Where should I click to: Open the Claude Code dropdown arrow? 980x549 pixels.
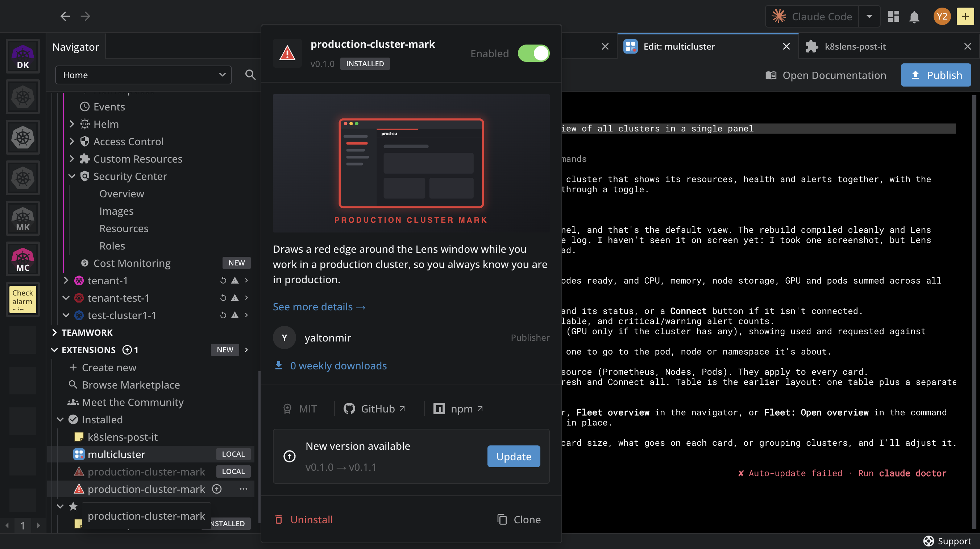pyautogui.click(x=869, y=16)
